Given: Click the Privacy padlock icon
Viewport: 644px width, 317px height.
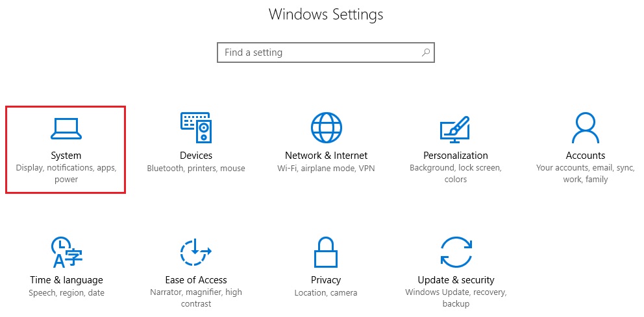Looking at the screenshot, I should 326,252.
